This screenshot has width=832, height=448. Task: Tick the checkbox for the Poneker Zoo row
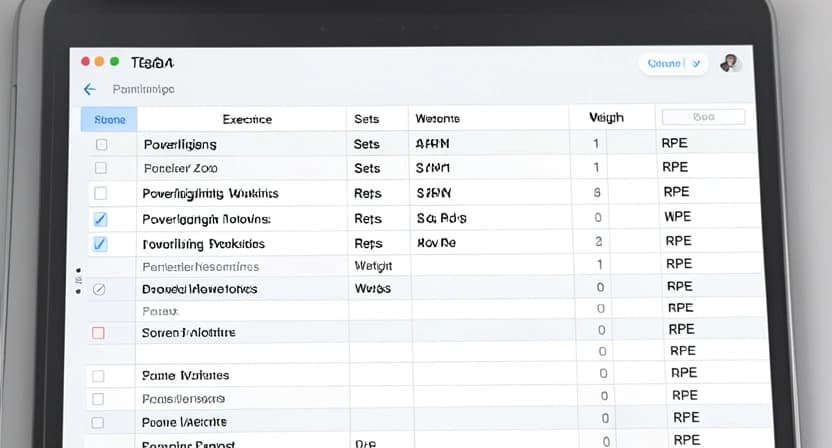[x=100, y=168]
